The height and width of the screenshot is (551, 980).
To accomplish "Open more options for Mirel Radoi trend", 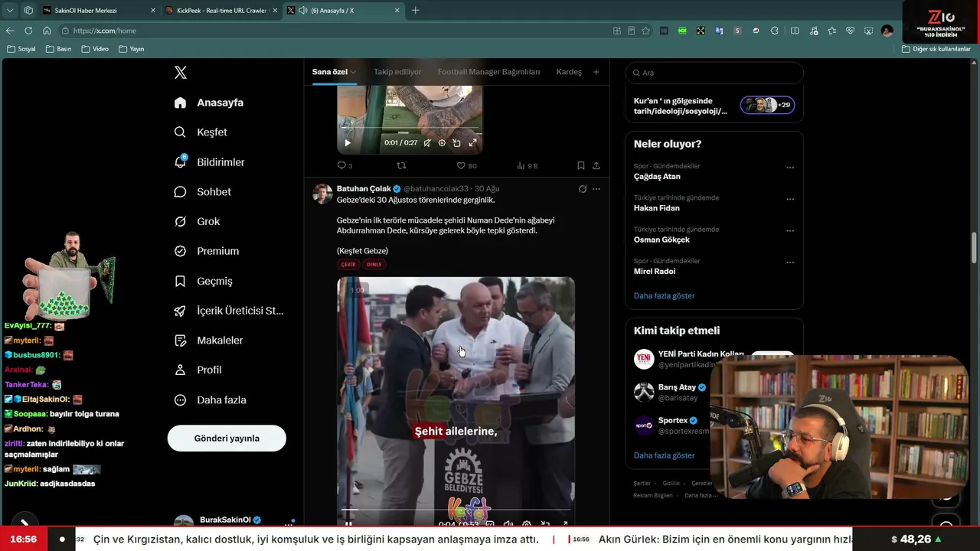I will tap(790, 262).
